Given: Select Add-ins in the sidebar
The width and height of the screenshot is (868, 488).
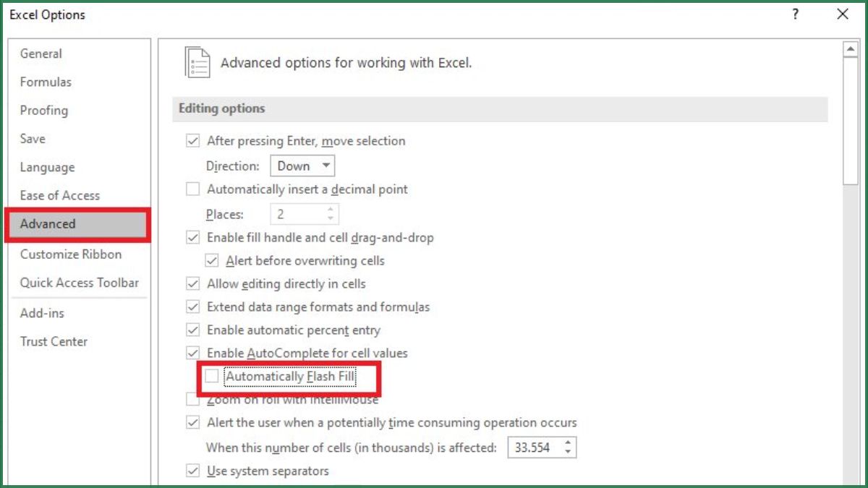Looking at the screenshot, I should (42, 313).
